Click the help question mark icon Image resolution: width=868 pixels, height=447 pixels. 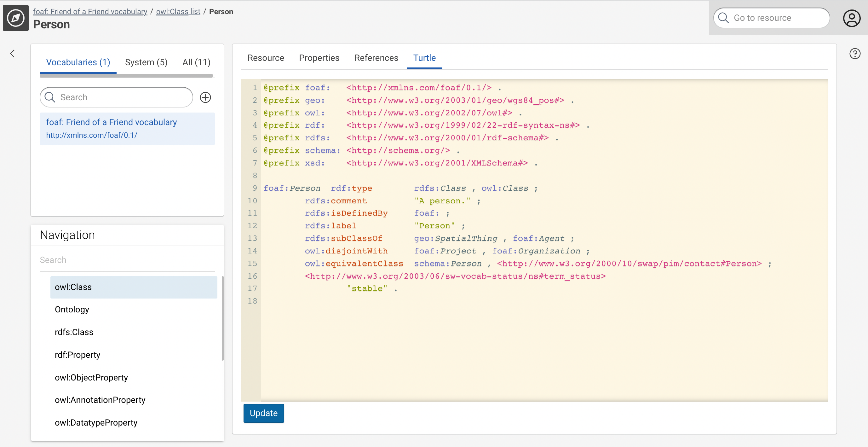[x=854, y=54]
